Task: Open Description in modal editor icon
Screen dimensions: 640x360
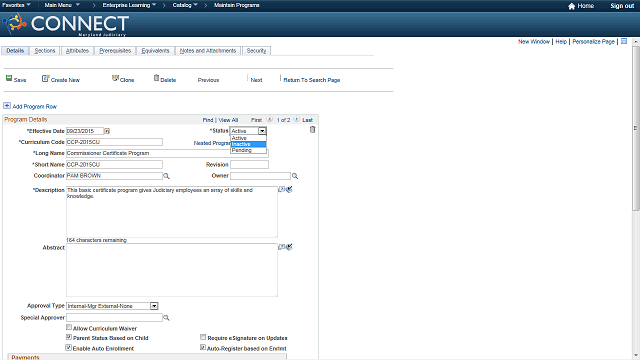Action: click(x=281, y=189)
